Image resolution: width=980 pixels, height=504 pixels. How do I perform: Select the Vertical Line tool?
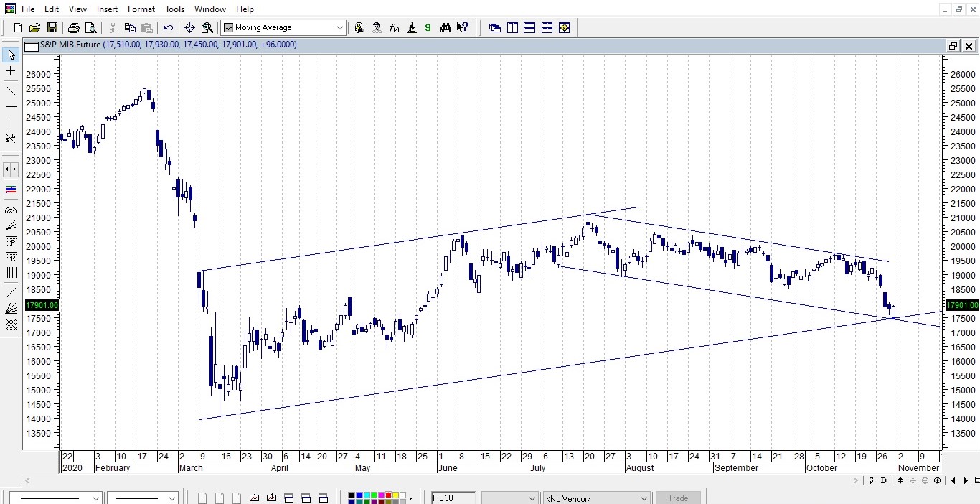click(x=11, y=122)
